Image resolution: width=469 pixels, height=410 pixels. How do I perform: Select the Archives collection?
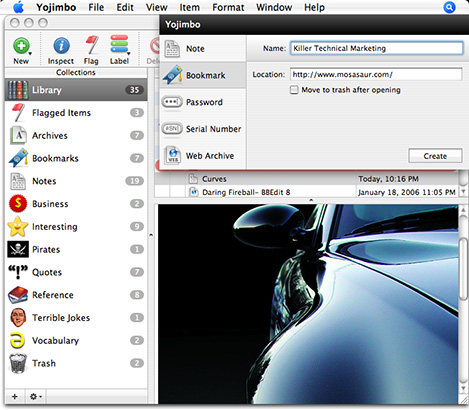coord(76,135)
